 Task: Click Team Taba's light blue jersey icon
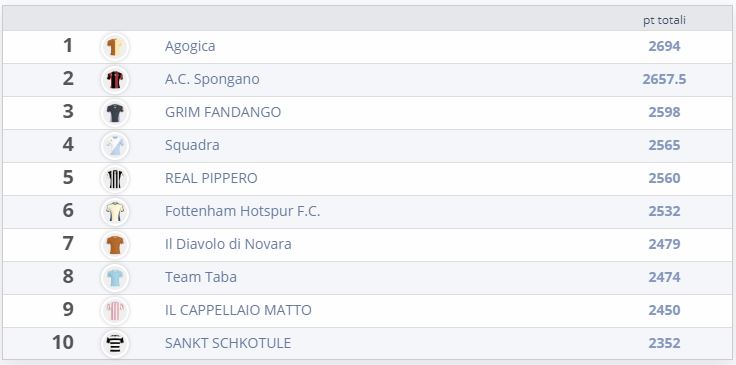pyautogui.click(x=115, y=278)
